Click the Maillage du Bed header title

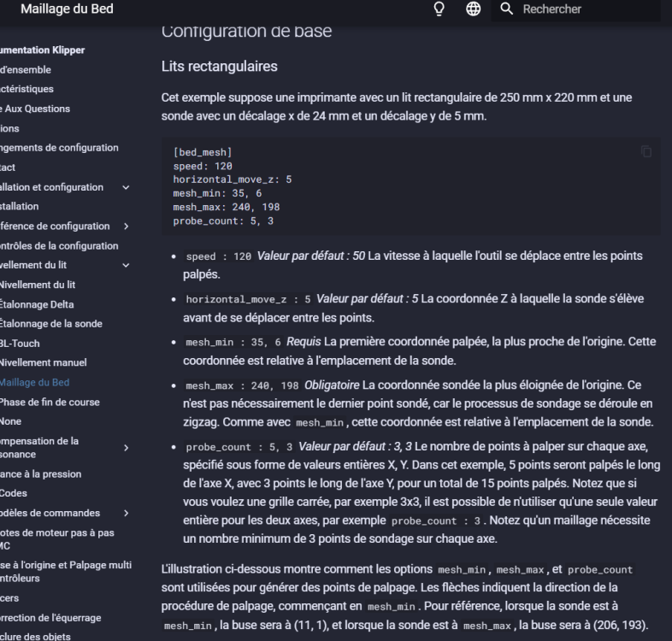pyautogui.click(x=67, y=9)
